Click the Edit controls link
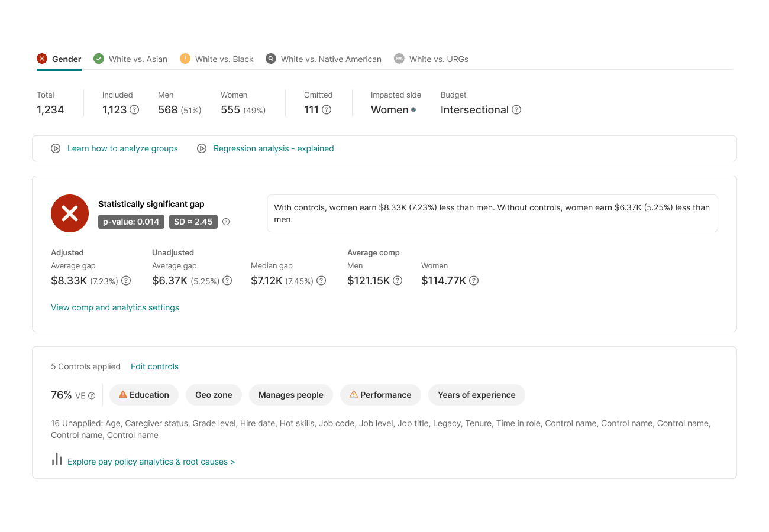The height and width of the screenshot is (532, 769). pyautogui.click(x=154, y=366)
